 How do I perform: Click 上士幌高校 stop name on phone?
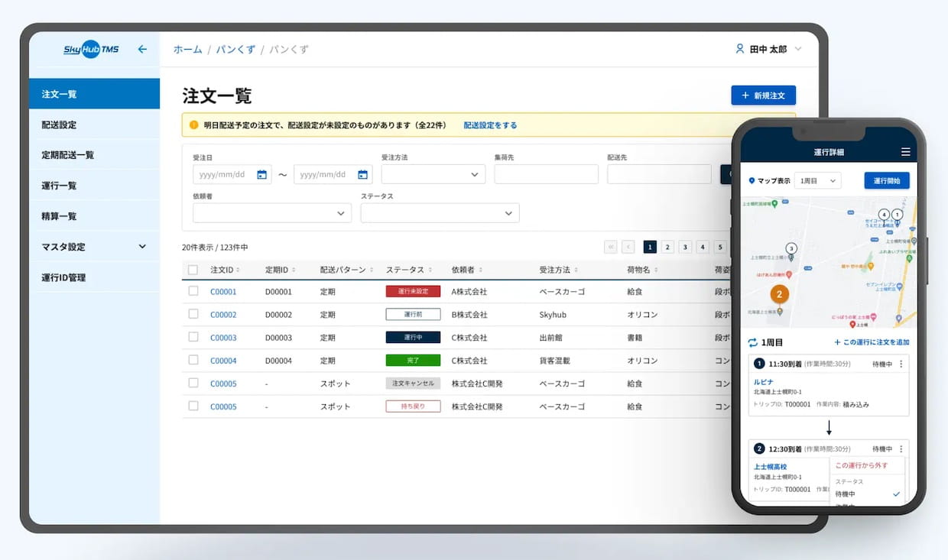click(770, 466)
